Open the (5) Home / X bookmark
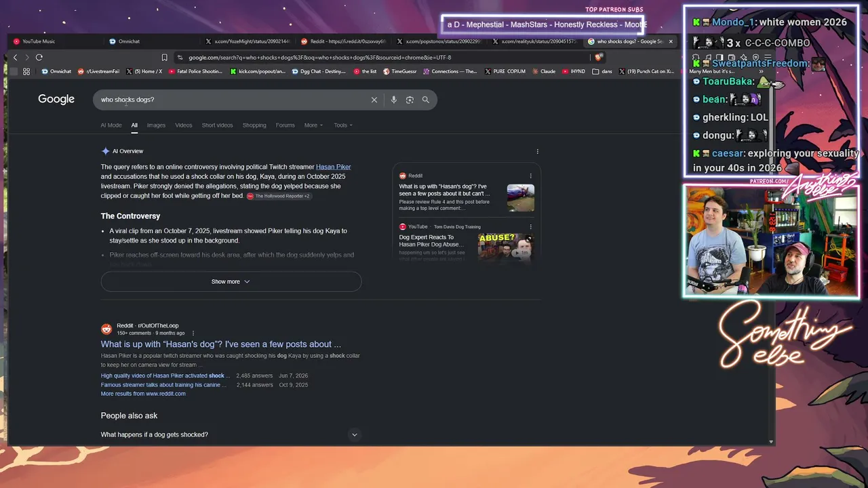Viewport: 868px width, 488px height. 144,71
